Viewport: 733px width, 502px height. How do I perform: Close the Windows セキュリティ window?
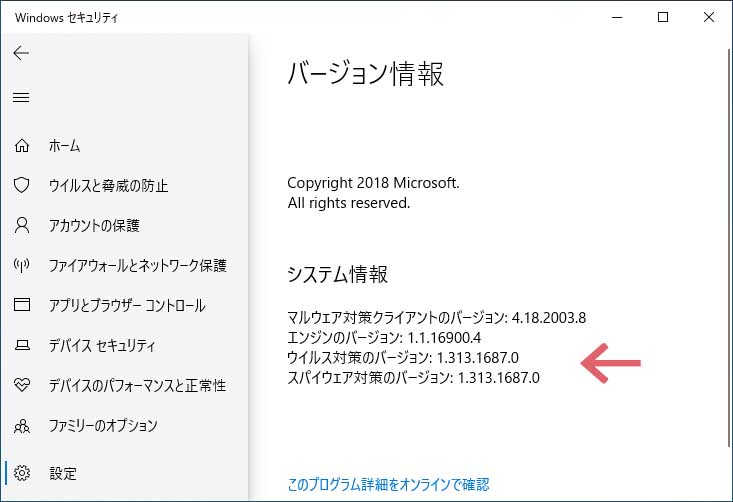[x=709, y=17]
